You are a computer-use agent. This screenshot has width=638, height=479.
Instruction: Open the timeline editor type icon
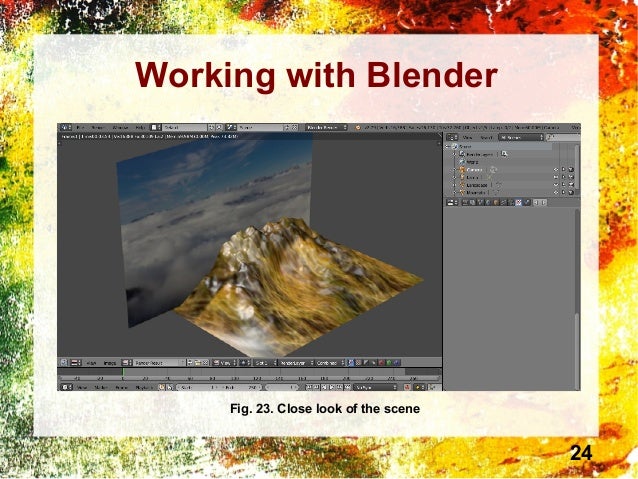pos(66,387)
